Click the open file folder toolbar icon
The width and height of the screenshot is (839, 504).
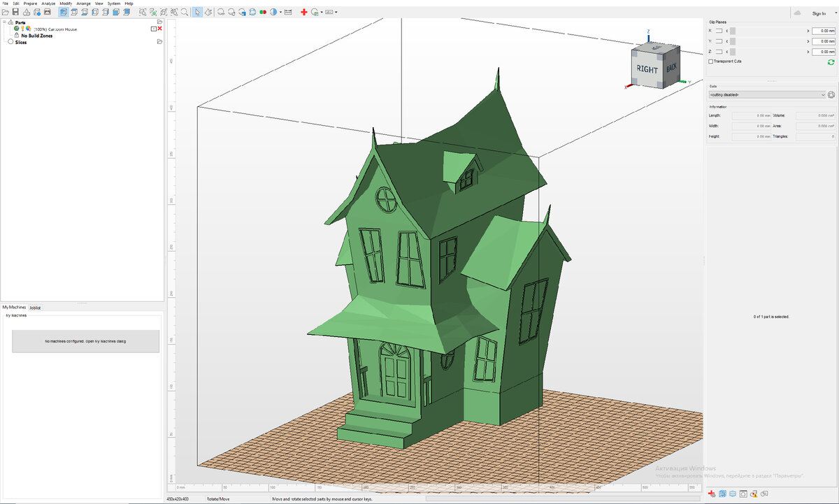click(x=6, y=13)
